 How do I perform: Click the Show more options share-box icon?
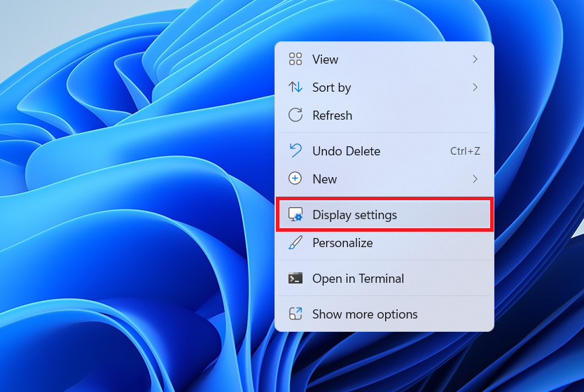tap(296, 314)
